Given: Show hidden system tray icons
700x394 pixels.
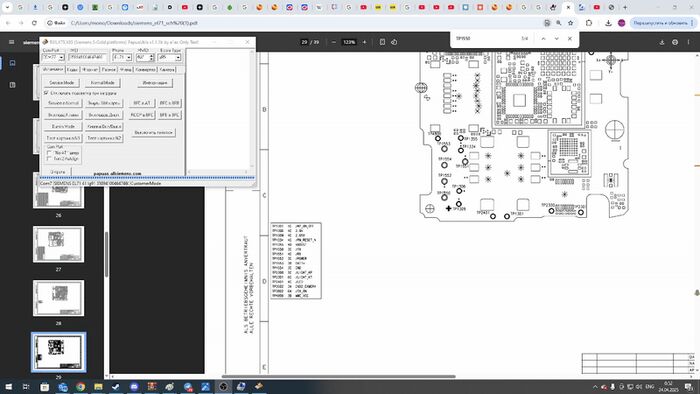Looking at the screenshot, I should (x=595, y=387).
